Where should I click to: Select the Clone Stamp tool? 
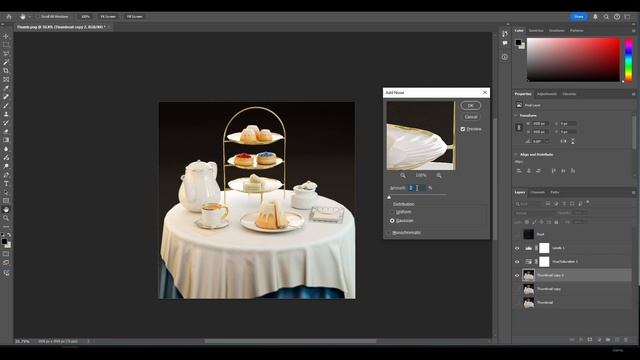click(6, 114)
